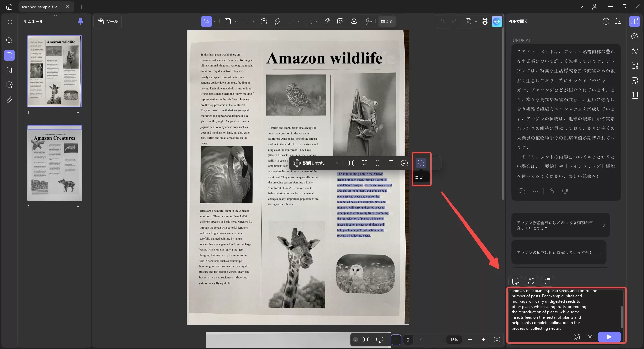644x349 pixels.
Task: Ask suggested question アマゾンの植物は何に貢献
Action: click(559, 252)
